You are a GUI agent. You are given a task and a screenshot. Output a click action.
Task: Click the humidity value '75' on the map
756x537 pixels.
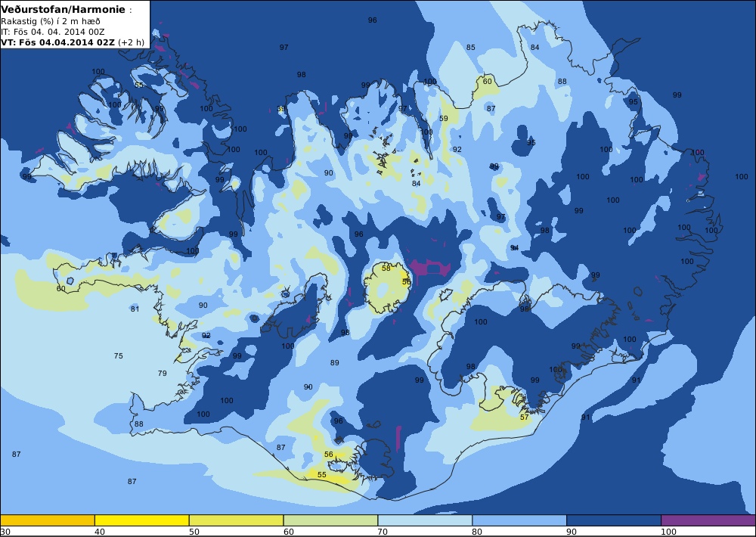coord(118,355)
